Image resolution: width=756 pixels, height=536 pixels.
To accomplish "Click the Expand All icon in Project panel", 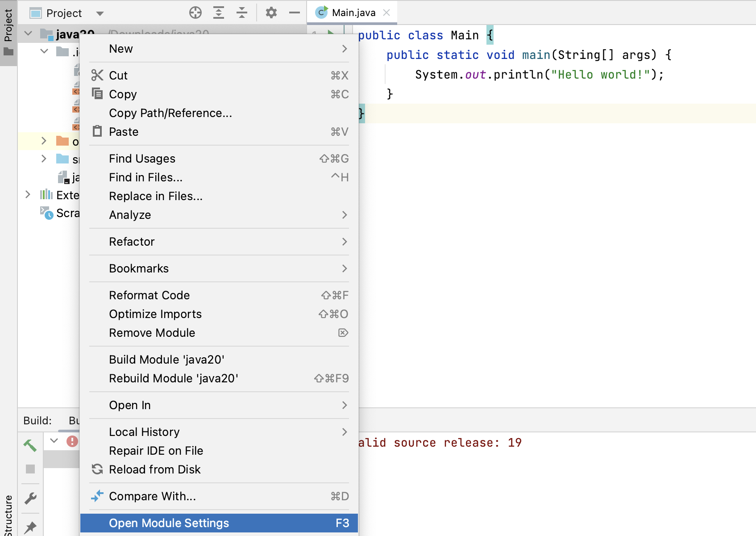I will pyautogui.click(x=218, y=13).
